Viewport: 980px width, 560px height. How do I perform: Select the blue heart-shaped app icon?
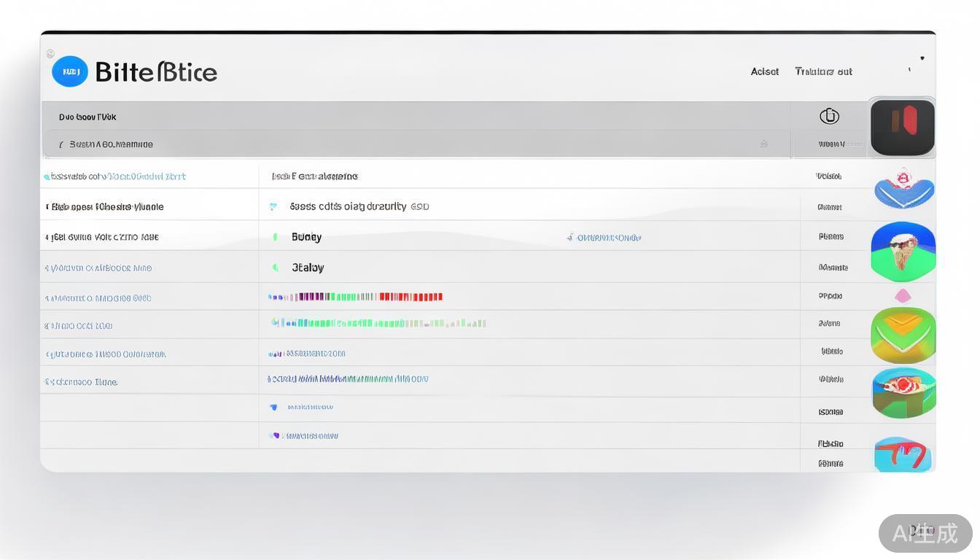tap(904, 187)
